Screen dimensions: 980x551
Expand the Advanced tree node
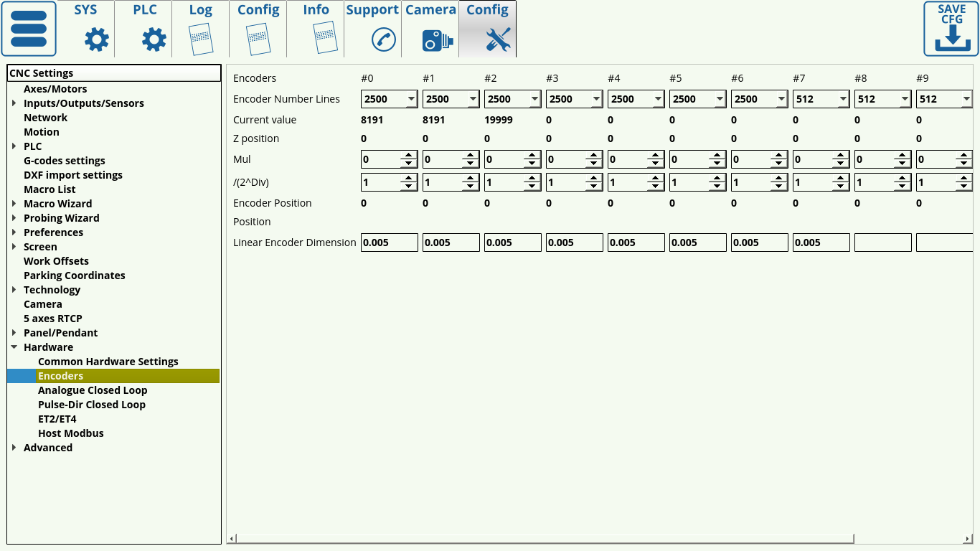click(14, 448)
